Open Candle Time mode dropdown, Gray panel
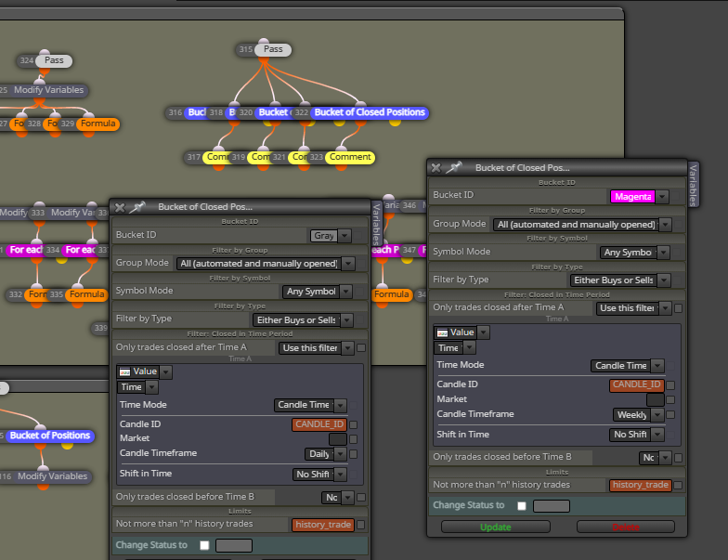 tap(341, 405)
